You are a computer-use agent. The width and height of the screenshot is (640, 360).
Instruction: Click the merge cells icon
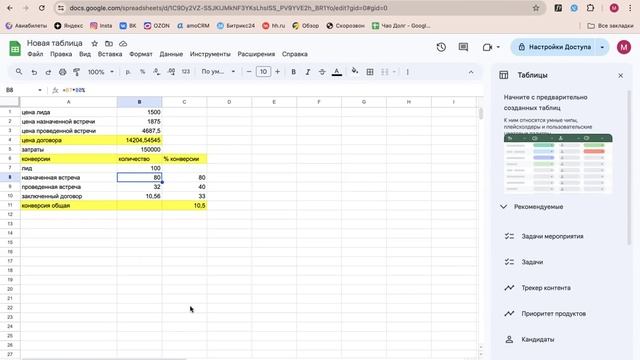click(x=384, y=72)
